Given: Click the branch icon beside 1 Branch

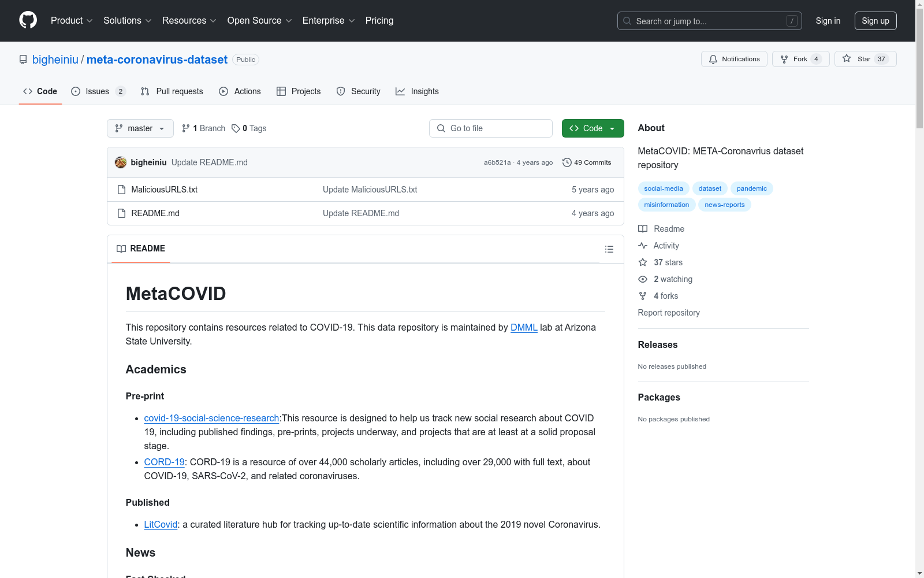Looking at the screenshot, I should [x=186, y=128].
